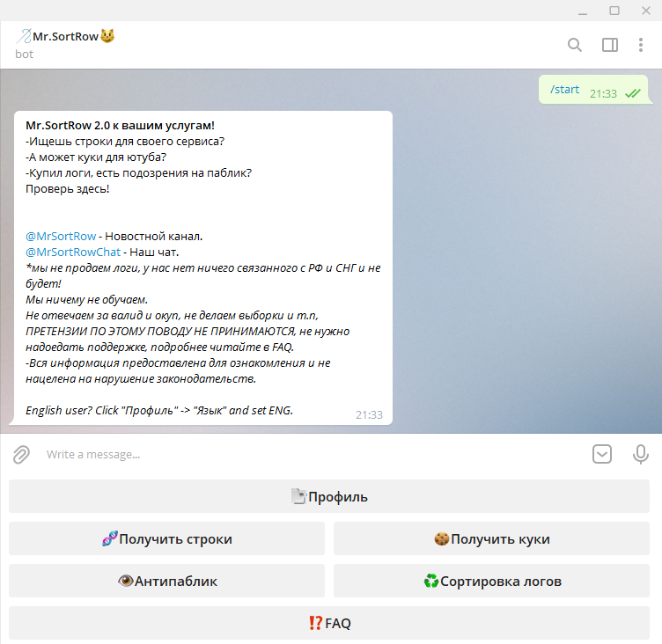
Task: Choose the Получить строки button
Action: 166,538
